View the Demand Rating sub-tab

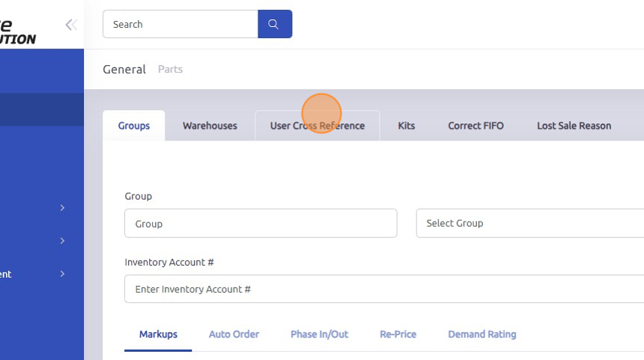[482, 334]
